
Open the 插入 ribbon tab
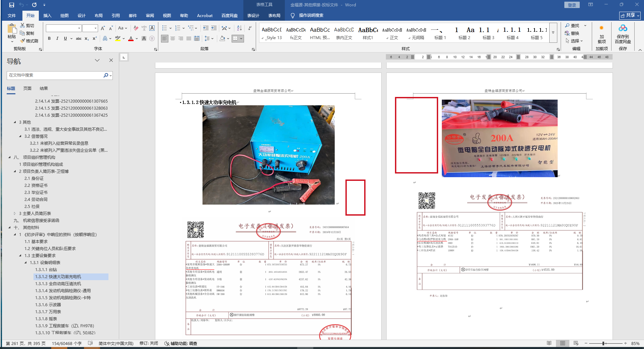48,15
